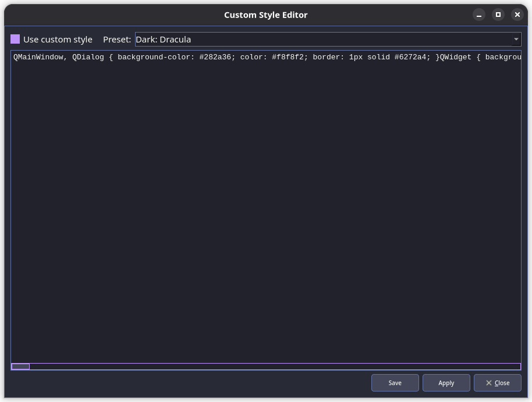
Task: Click the Custom Style Editor title bar text
Action: pos(265,15)
